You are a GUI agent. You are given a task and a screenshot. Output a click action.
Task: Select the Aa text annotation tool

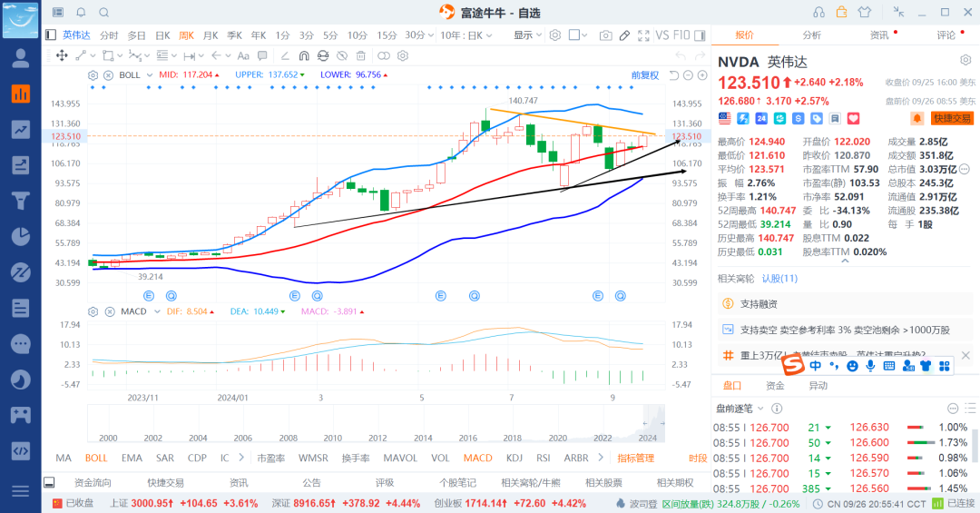point(243,55)
